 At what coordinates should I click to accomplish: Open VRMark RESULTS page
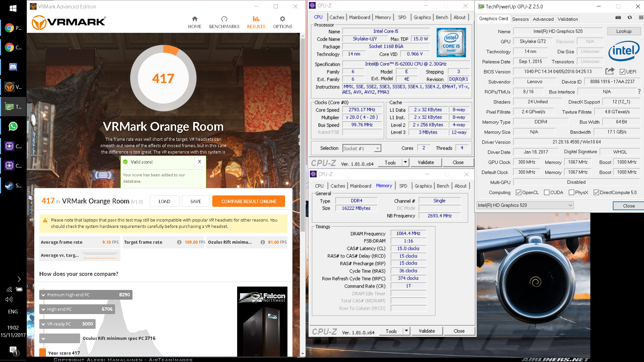256,22
